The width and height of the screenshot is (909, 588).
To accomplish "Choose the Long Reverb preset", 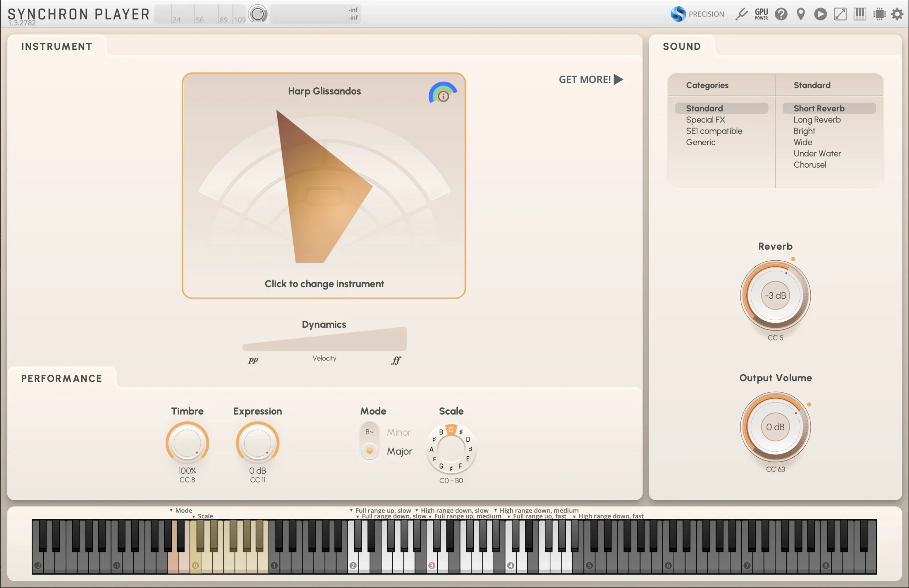I will point(817,120).
